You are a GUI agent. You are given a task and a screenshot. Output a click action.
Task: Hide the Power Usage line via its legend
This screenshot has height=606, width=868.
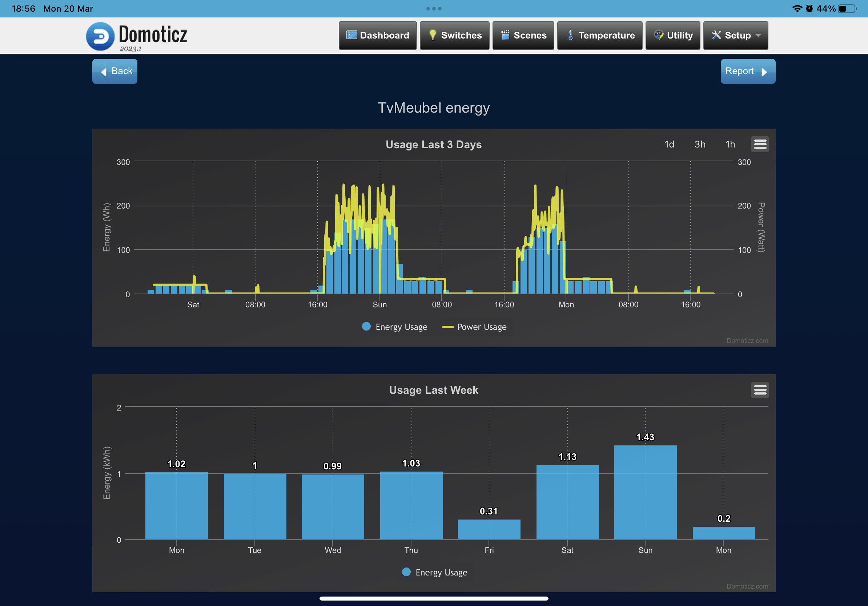pos(474,326)
